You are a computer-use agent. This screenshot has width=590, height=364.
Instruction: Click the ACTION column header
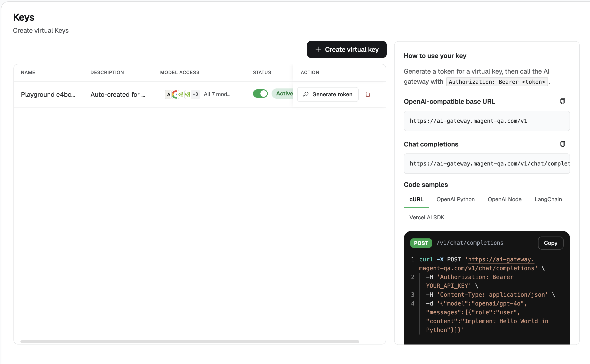coord(310,72)
